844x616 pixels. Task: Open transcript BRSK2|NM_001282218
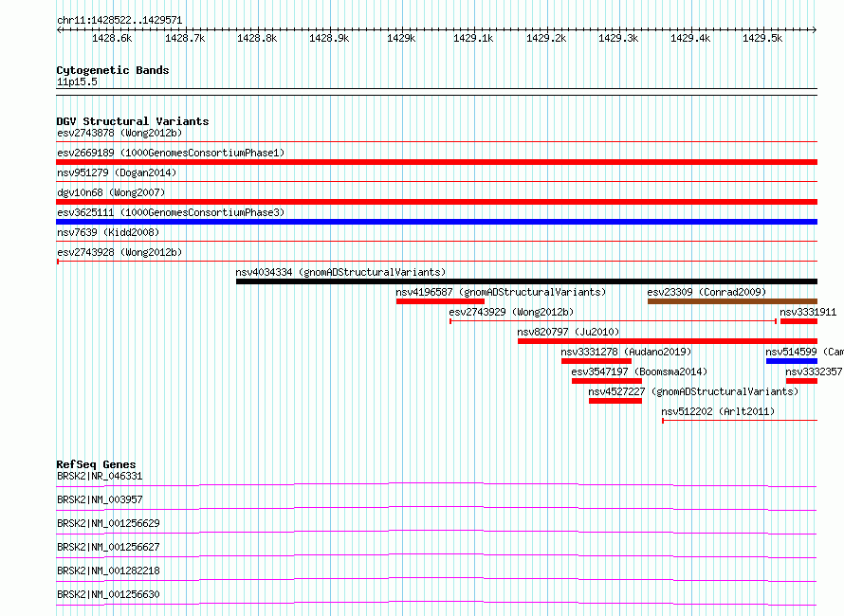pos(108,571)
